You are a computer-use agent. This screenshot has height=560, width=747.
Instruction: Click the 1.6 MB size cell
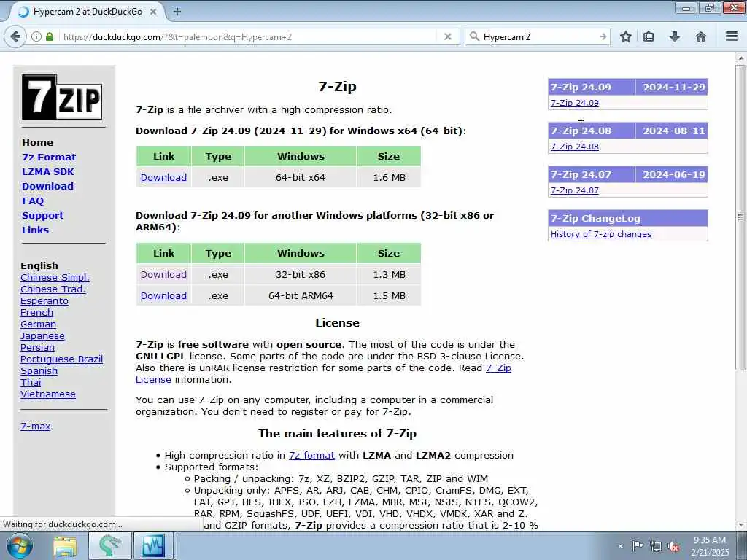[389, 178]
